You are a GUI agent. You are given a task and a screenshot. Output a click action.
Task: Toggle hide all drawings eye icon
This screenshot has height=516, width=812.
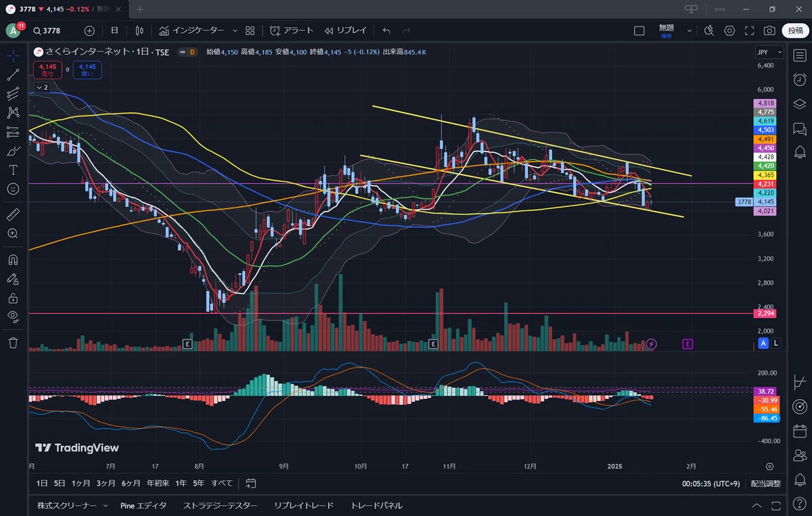[x=13, y=316]
